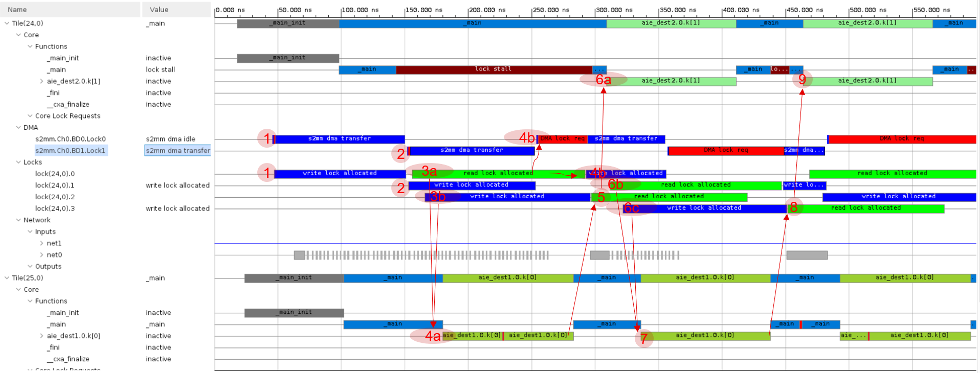Collapse the DMA group chevron
The width and height of the screenshot is (980, 373).
19,128
